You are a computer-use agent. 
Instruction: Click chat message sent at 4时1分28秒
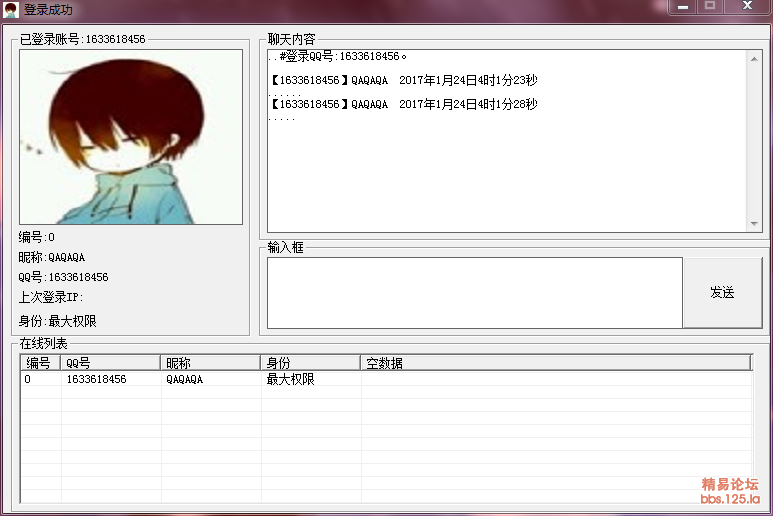point(404,104)
